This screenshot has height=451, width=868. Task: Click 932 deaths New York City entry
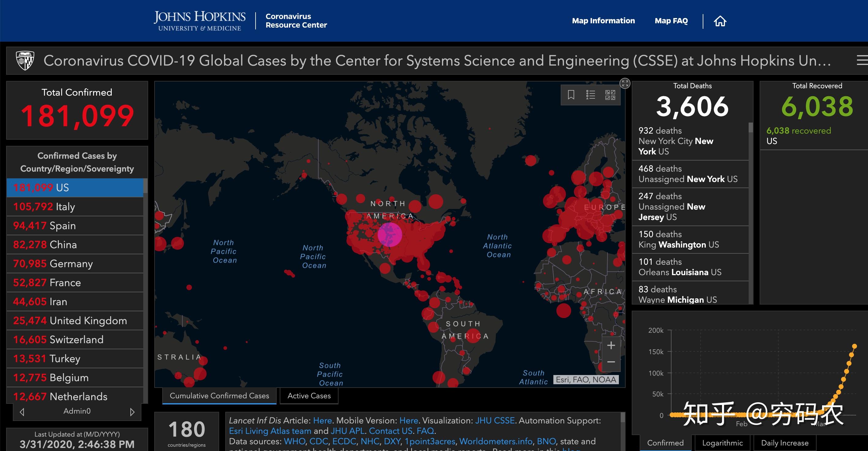point(690,141)
